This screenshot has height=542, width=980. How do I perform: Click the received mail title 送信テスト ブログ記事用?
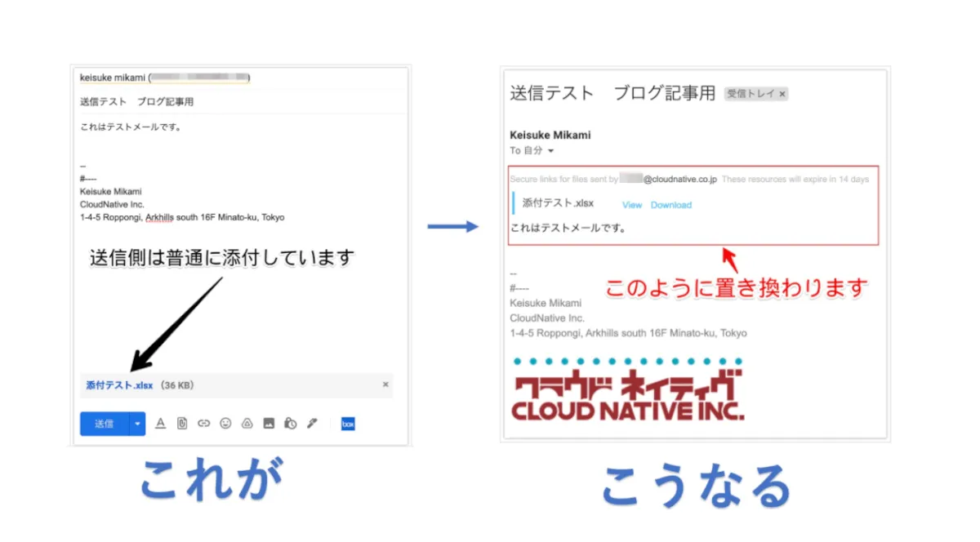coord(612,93)
